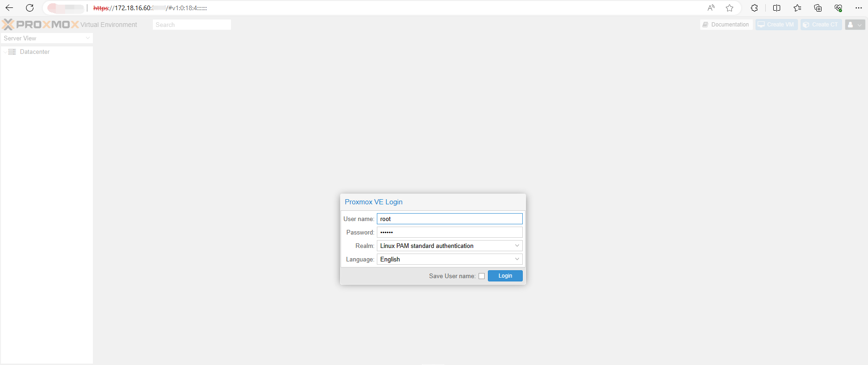Reload the page with the refresh icon
The image size is (868, 365).
[x=30, y=8]
